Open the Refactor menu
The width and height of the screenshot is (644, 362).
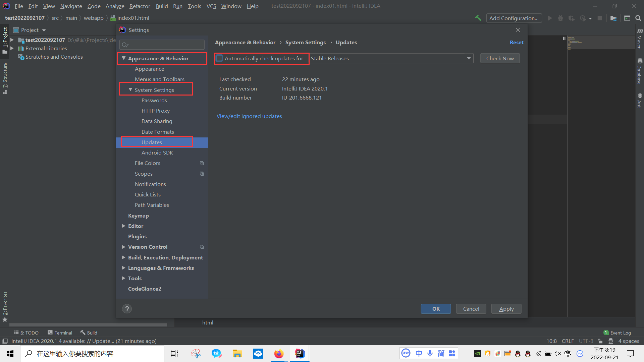pyautogui.click(x=140, y=6)
